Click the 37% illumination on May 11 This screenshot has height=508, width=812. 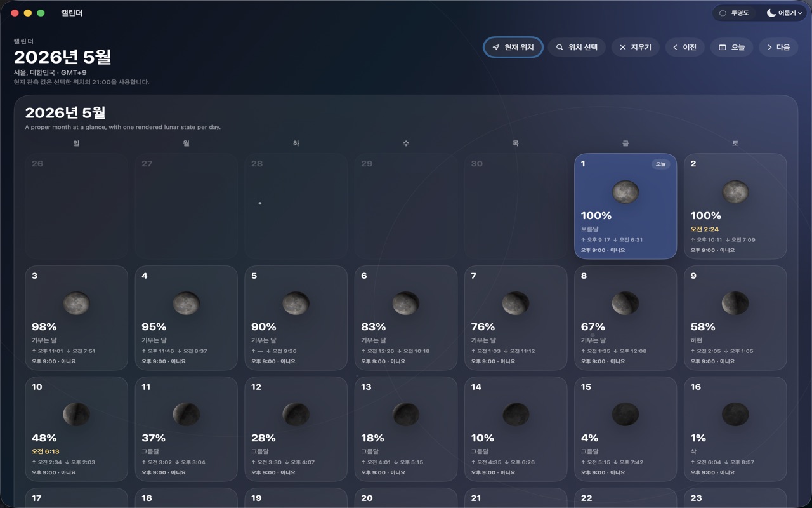tap(154, 438)
